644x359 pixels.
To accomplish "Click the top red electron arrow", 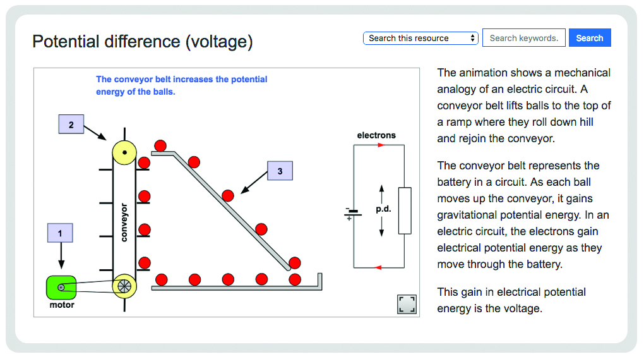I will [x=381, y=145].
